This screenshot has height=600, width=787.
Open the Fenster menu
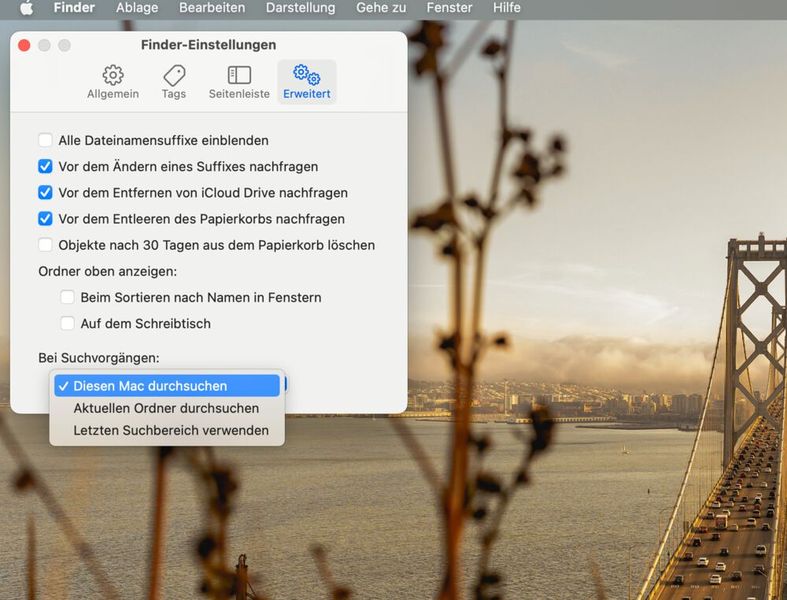[450, 8]
